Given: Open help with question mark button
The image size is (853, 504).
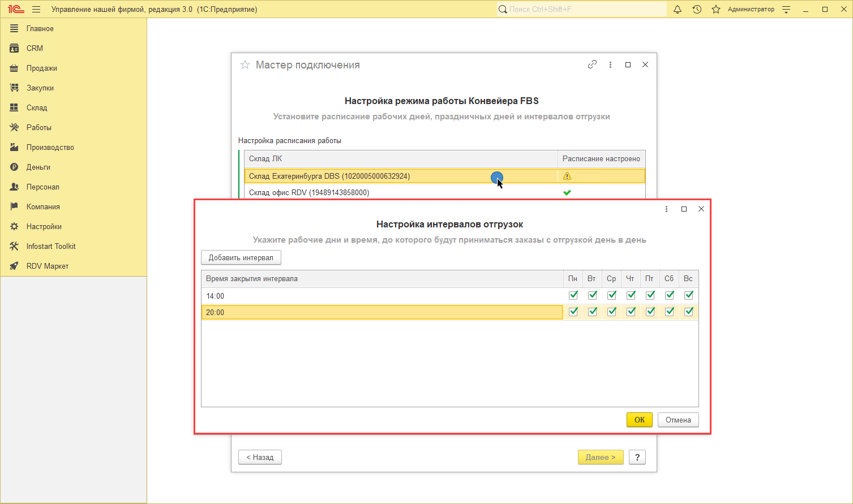Looking at the screenshot, I should 637,457.
